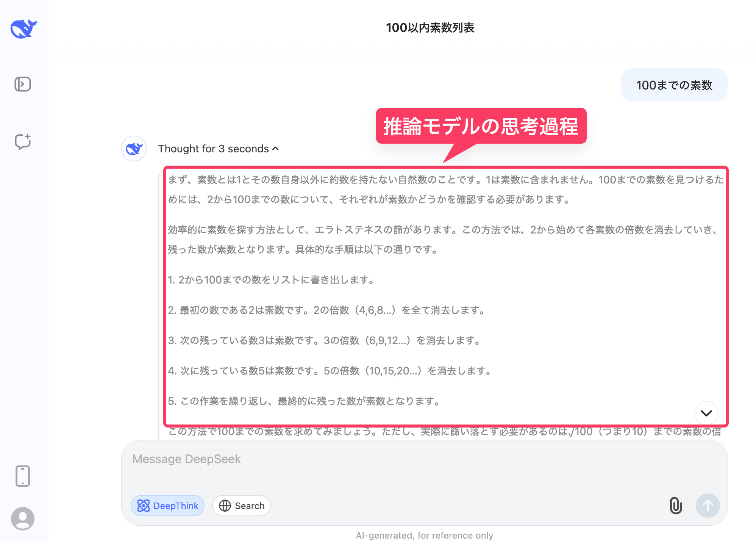Image resolution: width=756 pixels, height=542 pixels.
Task: Open the user profile avatar
Action: (x=23, y=518)
